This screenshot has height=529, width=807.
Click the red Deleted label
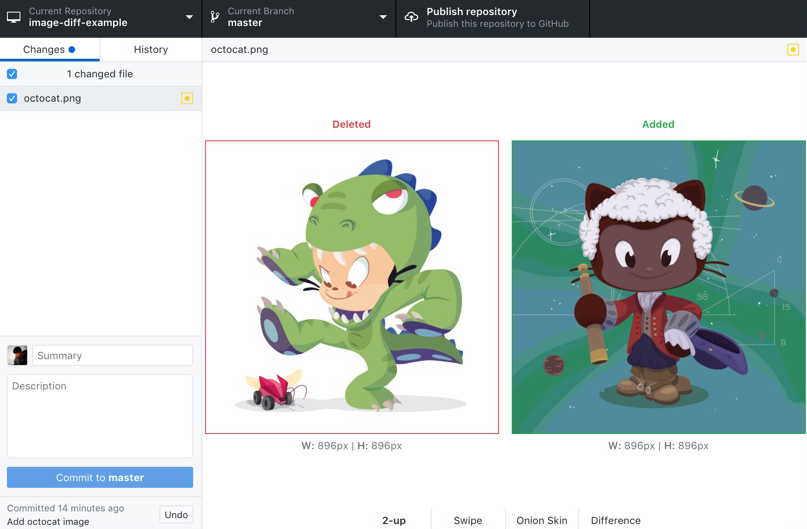point(352,124)
